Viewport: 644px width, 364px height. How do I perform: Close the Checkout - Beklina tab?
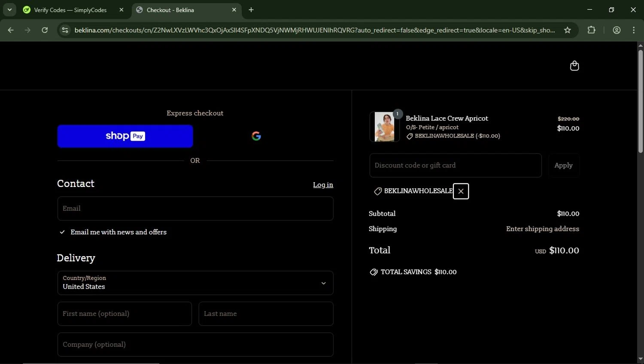(x=234, y=10)
